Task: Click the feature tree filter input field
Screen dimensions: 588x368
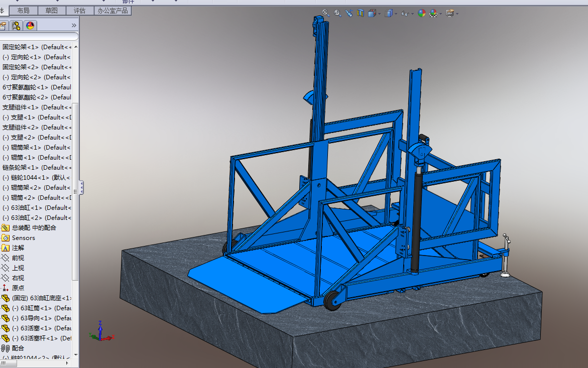Action: pyautogui.click(x=39, y=36)
